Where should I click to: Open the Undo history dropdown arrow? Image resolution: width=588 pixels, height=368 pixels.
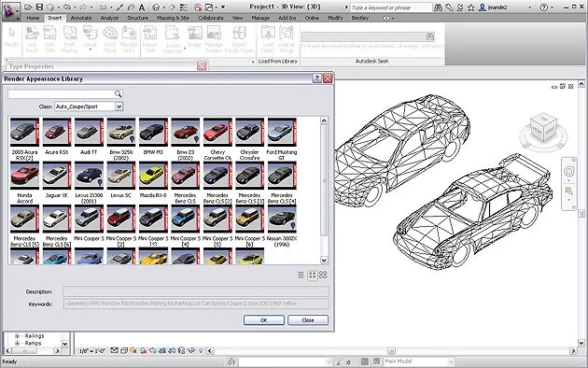point(75,7)
